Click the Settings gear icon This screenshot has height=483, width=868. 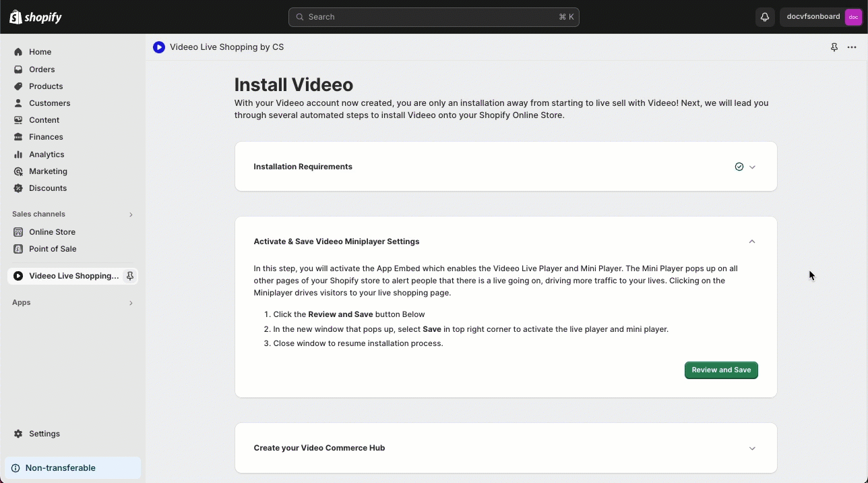[18, 434]
